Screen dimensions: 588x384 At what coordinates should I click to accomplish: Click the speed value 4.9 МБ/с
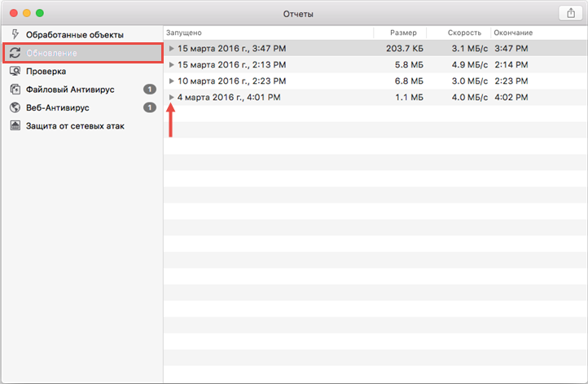[469, 64]
